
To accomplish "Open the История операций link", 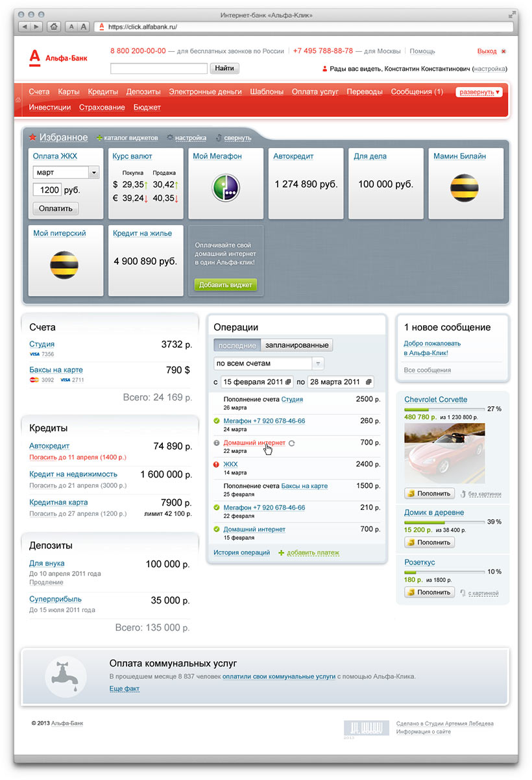I will (x=241, y=553).
